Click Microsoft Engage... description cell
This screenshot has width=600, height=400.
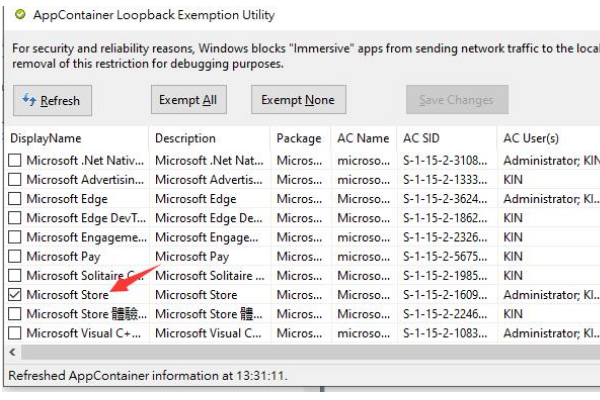(x=207, y=237)
